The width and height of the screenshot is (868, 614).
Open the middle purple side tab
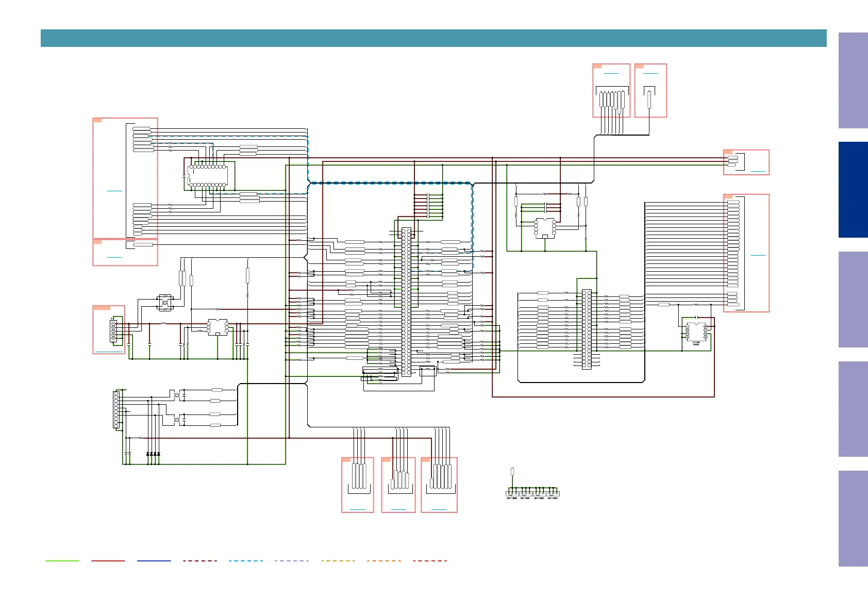coord(853,300)
